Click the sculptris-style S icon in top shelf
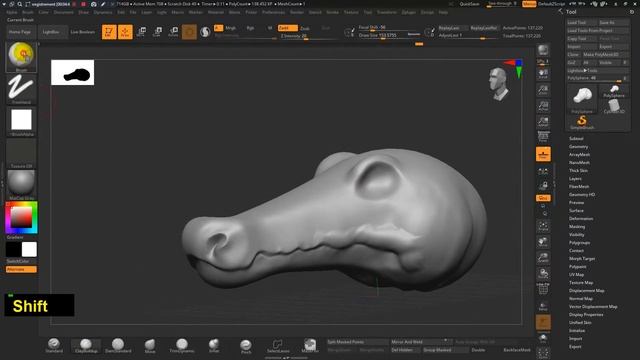640x360 pixels. (205, 32)
